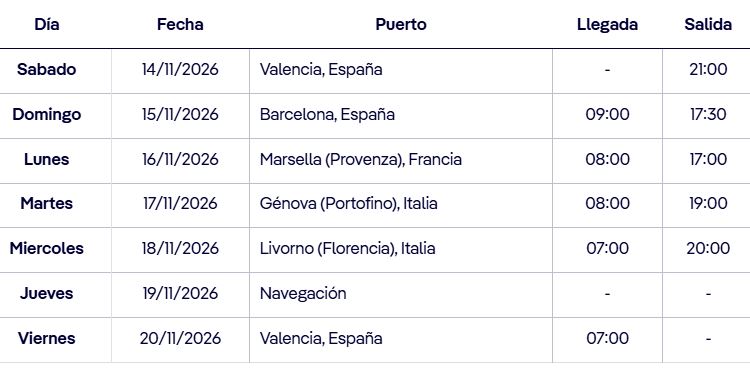
Task: Click the Día column header
Action: pos(46,24)
